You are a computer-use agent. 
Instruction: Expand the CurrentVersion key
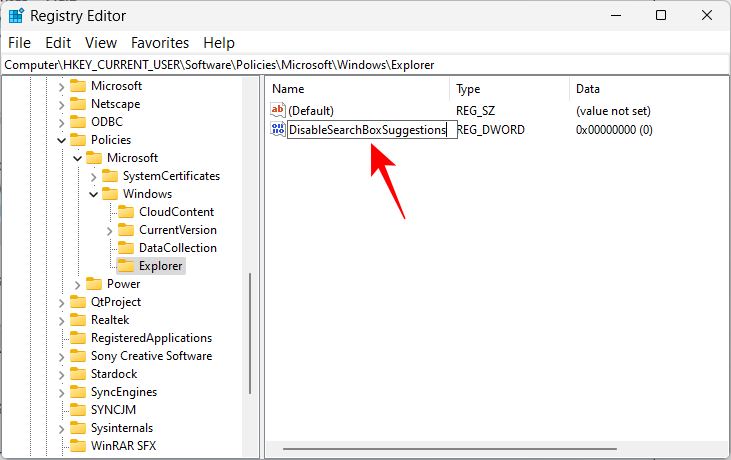[110, 230]
